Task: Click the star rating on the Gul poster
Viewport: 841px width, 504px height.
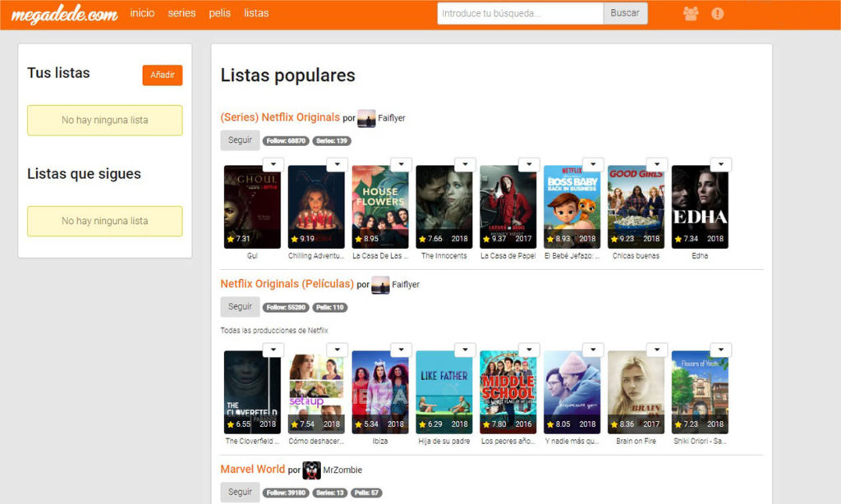Action: 237,241
